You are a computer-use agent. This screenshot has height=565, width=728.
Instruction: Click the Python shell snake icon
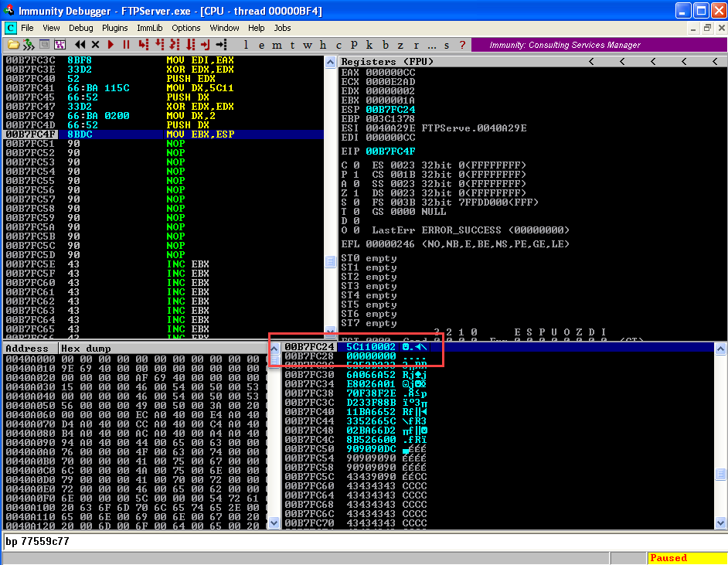[29, 45]
